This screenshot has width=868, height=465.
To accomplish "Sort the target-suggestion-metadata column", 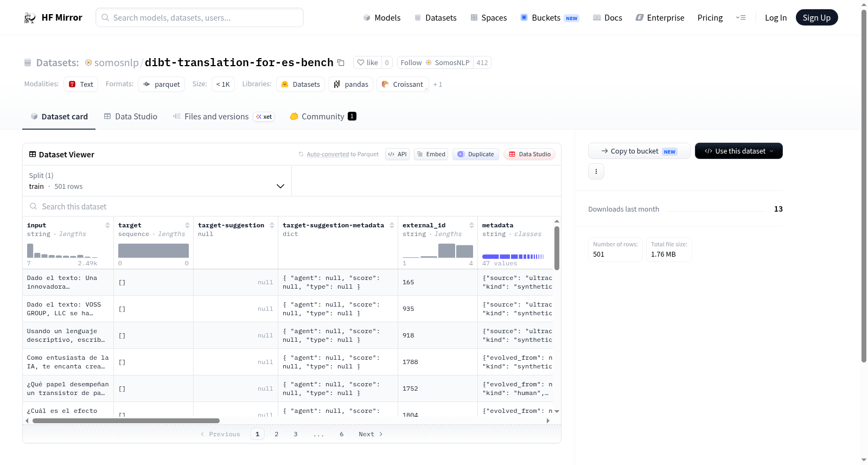I will coord(392,225).
